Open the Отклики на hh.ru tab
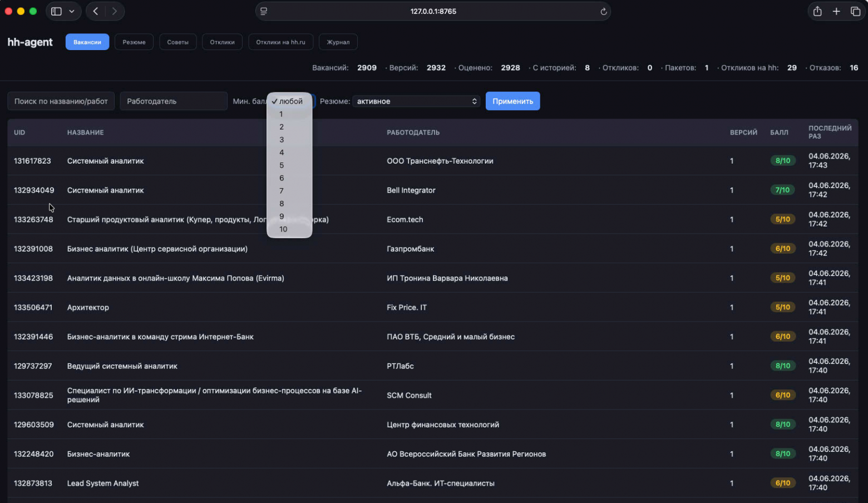868x503 pixels. tap(280, 42)
